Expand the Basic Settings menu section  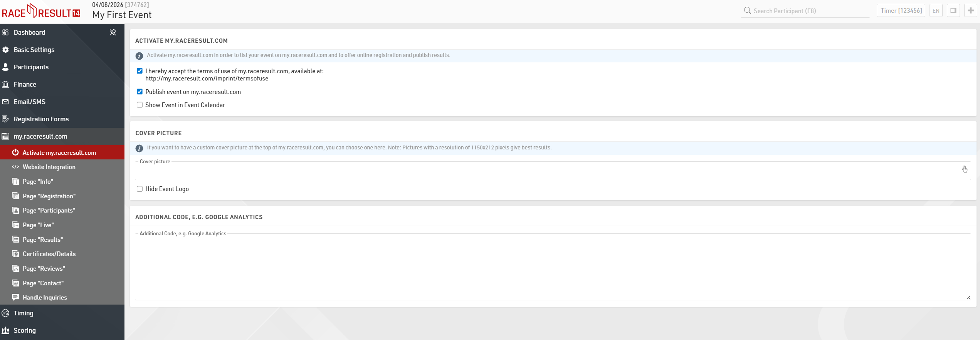pos(34,50)
